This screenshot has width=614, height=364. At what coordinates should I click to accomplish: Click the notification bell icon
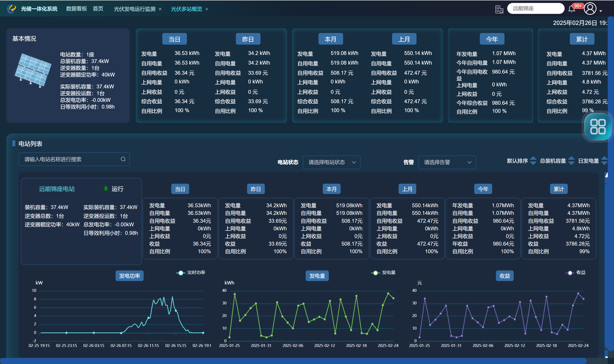click(572, 9)
